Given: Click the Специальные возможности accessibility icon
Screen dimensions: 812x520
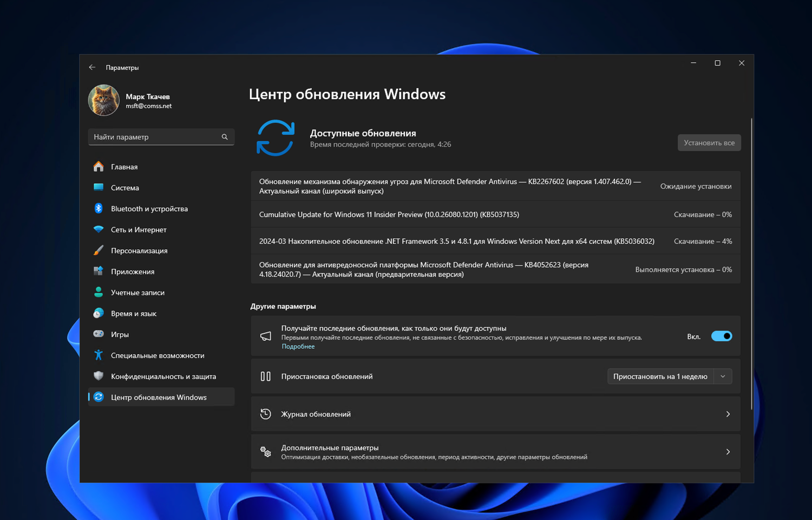Looking at the screenshot, I should click(99, 355).
